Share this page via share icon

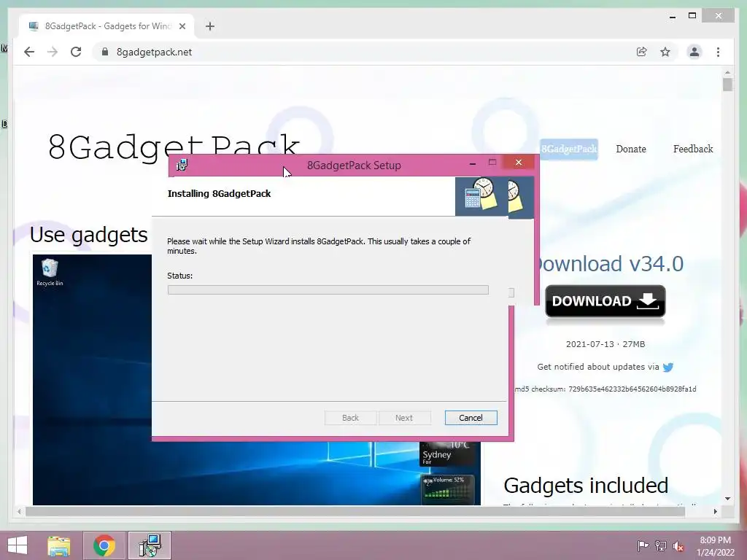point(642,52)
